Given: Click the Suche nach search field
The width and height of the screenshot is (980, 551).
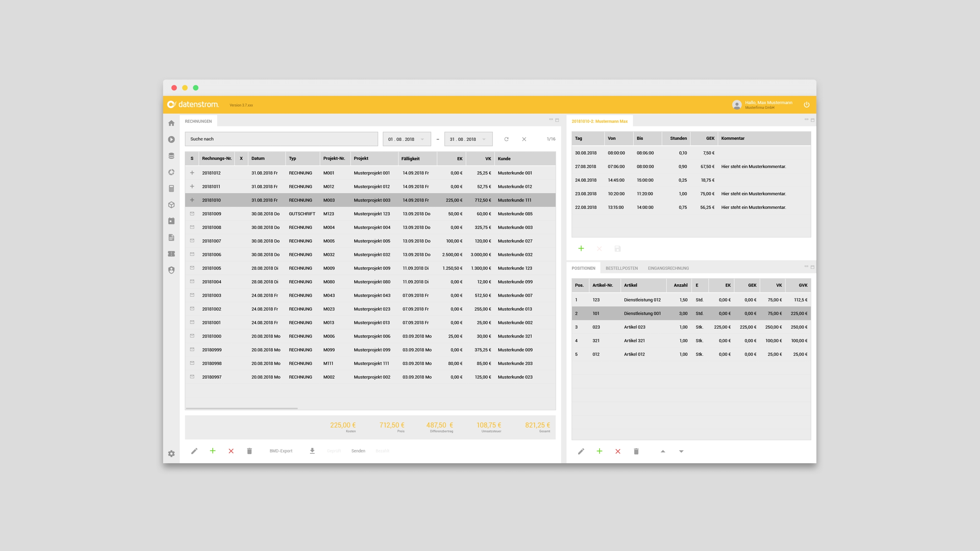Looking at the screenshot, I should (281, 139).
